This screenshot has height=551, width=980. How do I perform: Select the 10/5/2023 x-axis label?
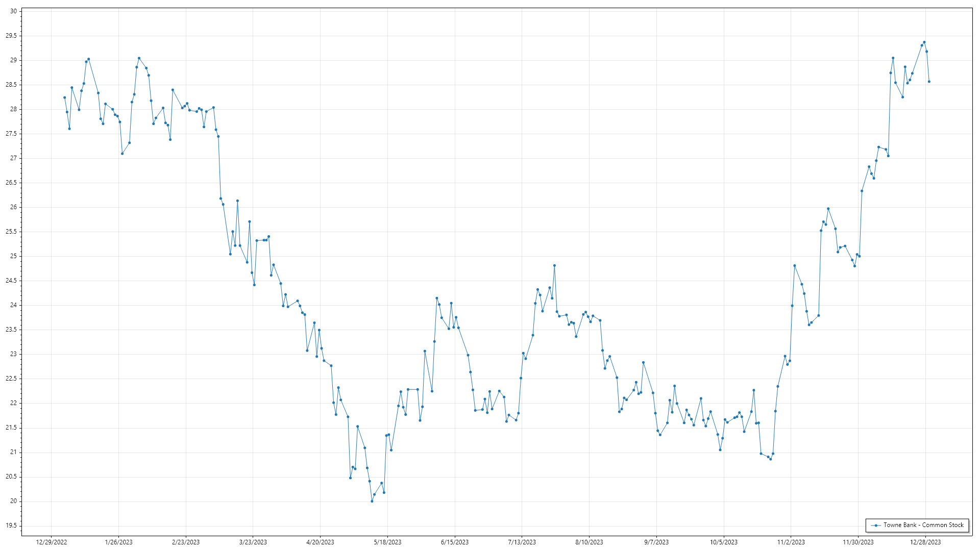point(724,542)
